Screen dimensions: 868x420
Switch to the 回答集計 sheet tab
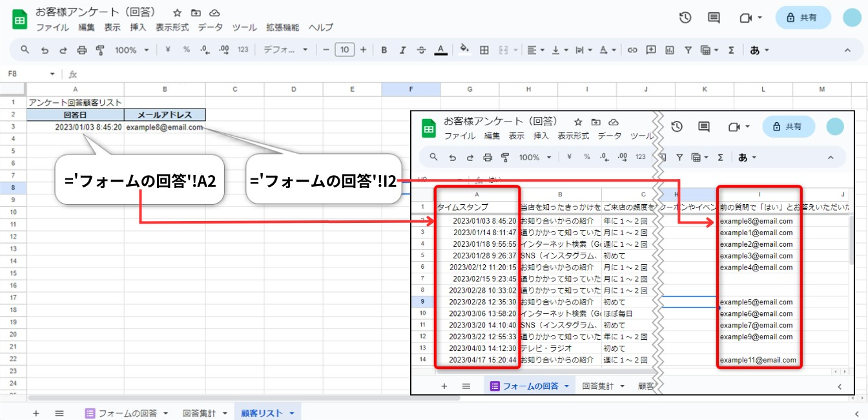pyautogui.click(x=203, y=413)
